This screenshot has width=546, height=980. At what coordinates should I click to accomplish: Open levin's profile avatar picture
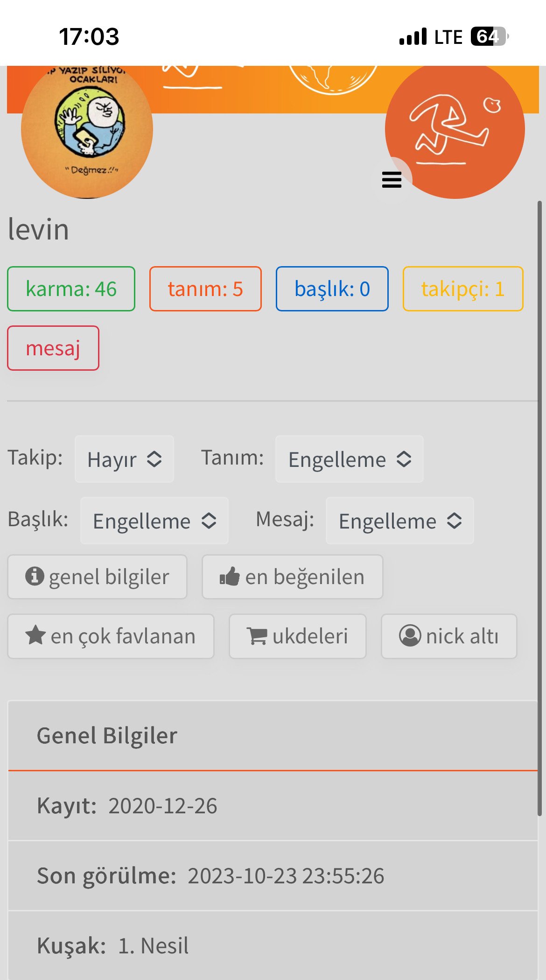point(87,132)
